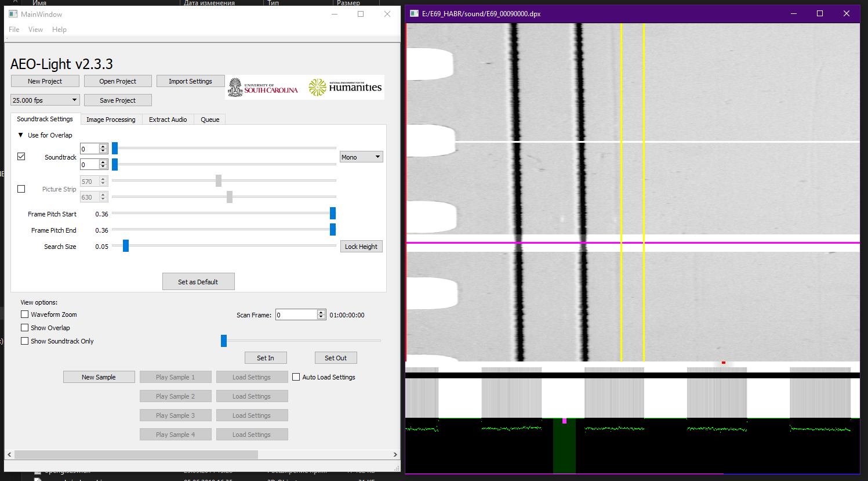Viewport: 868px width, 481px height.
Task: Click the horizontal scrollbar left arrow
Action: point(9,454)
